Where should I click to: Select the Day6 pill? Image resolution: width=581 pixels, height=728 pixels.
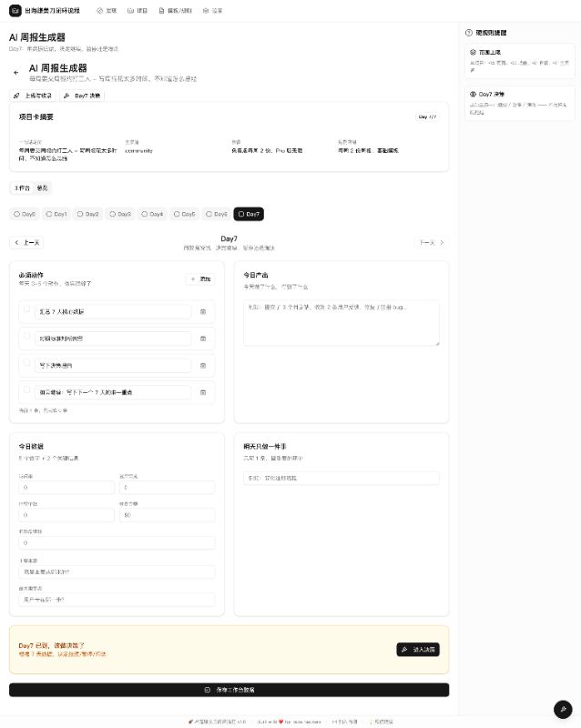click(217, 214)
